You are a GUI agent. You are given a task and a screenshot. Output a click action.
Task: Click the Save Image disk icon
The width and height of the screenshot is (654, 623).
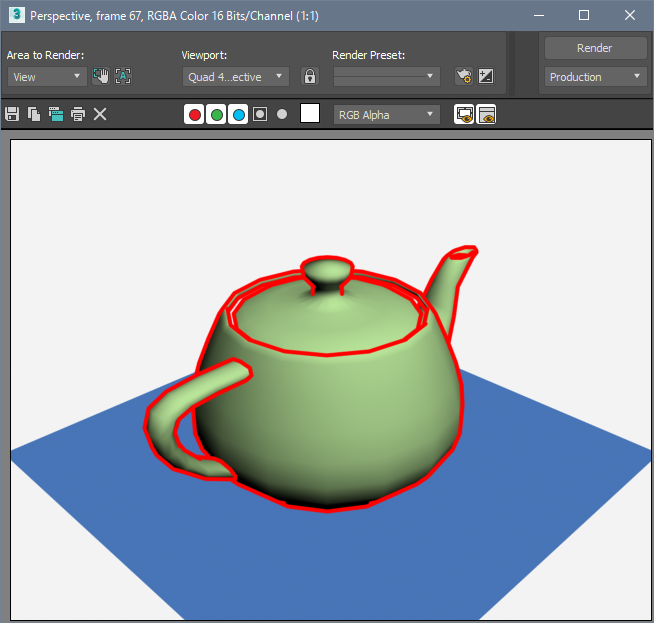12,114
